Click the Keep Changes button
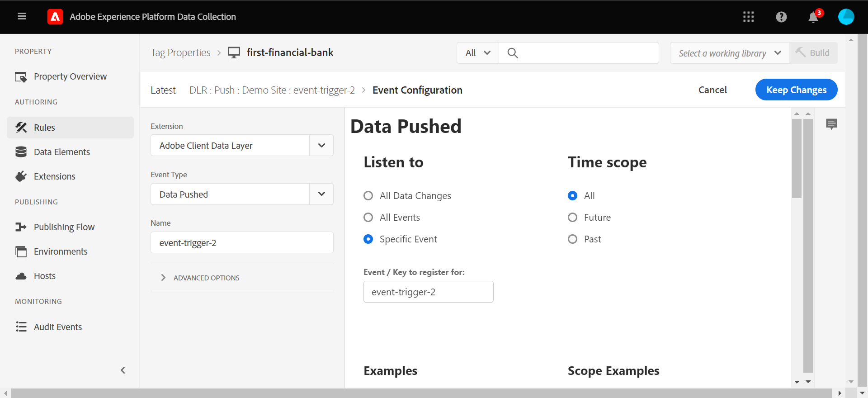868x398 pixels. point(796,90)
